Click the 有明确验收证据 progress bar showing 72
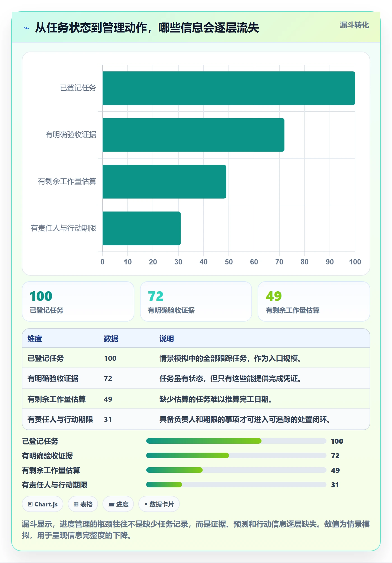 point(236,455)
